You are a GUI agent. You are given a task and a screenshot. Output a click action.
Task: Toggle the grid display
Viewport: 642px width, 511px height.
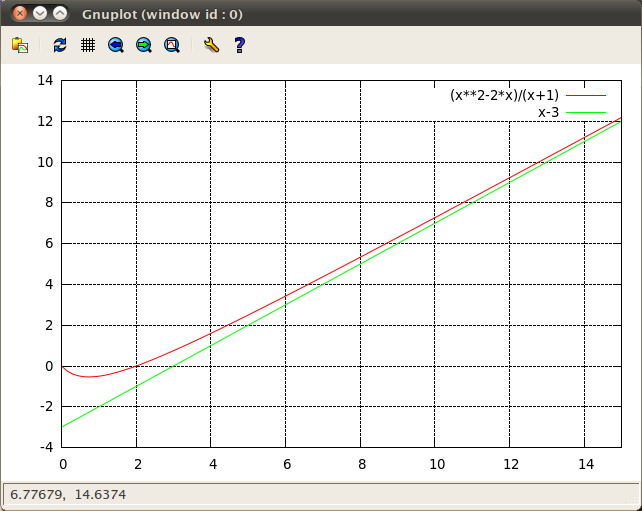(88, 45)
